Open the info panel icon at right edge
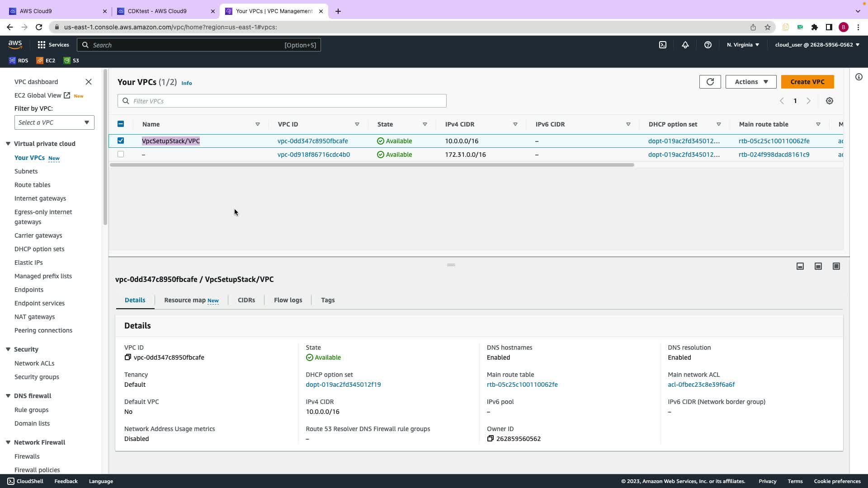Image resolution: width=868 pixels, height=488 pixels. tap(859, 77)
